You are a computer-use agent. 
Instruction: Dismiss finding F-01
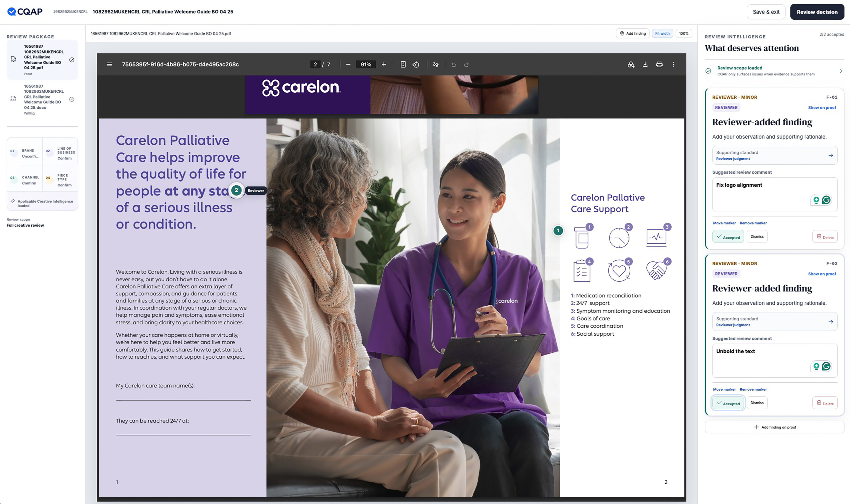(757, 236)
